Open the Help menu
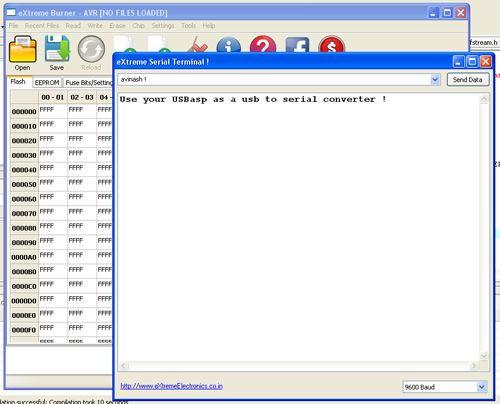 [x=209, y=26]
